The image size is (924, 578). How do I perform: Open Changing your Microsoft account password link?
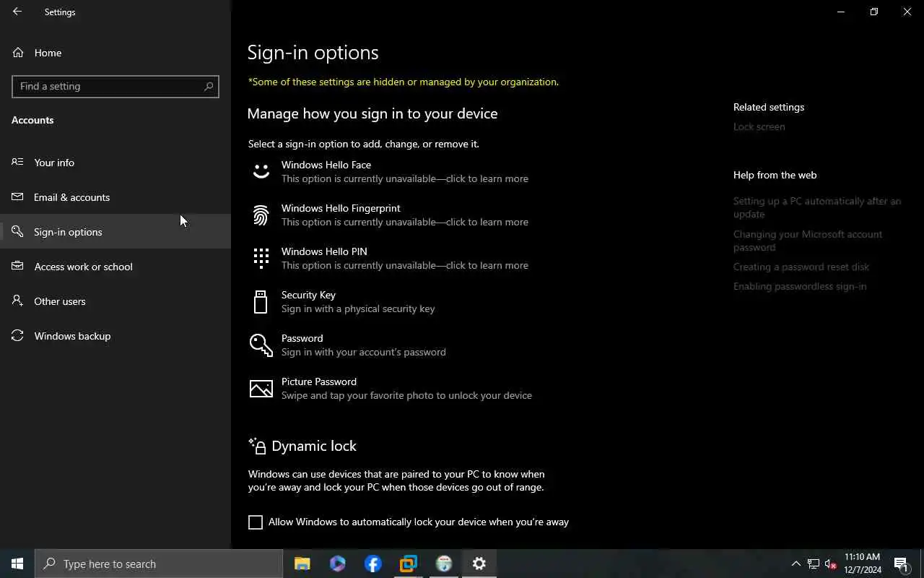tap(808, 241)
